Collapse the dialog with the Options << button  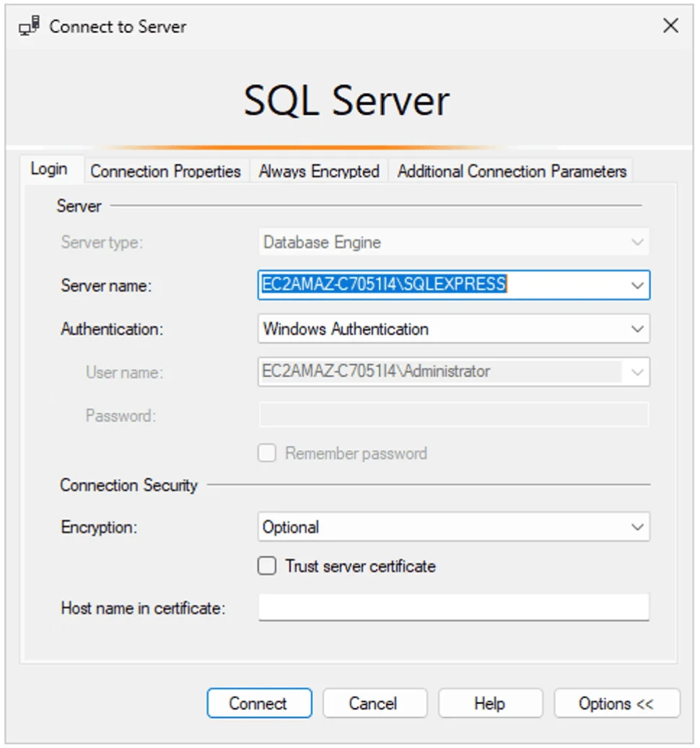coord(617,703)
